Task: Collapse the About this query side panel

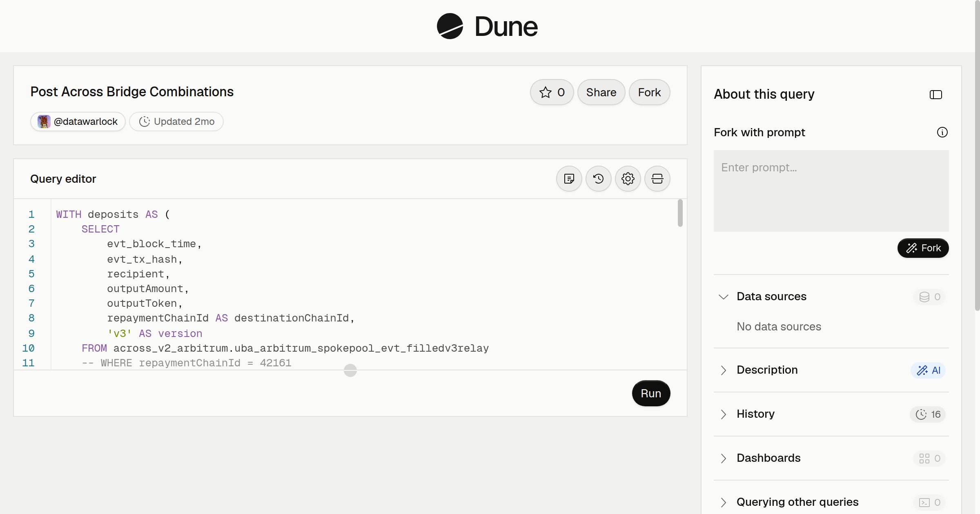Action: (936, 95)
